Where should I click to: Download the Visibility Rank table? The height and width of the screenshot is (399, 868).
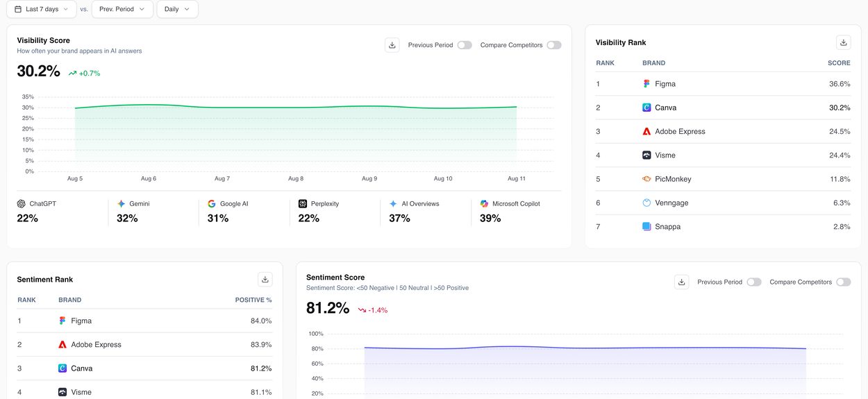(x=844, y=42)
